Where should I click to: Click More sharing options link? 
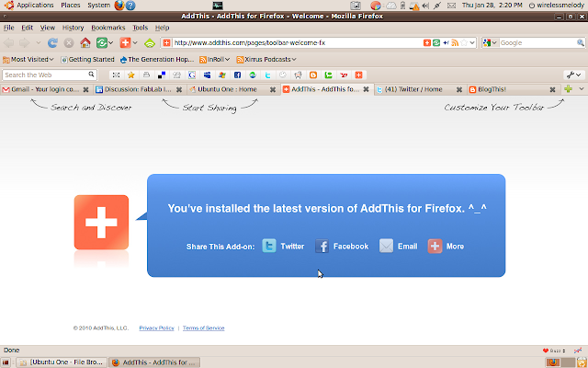(446, 246)
